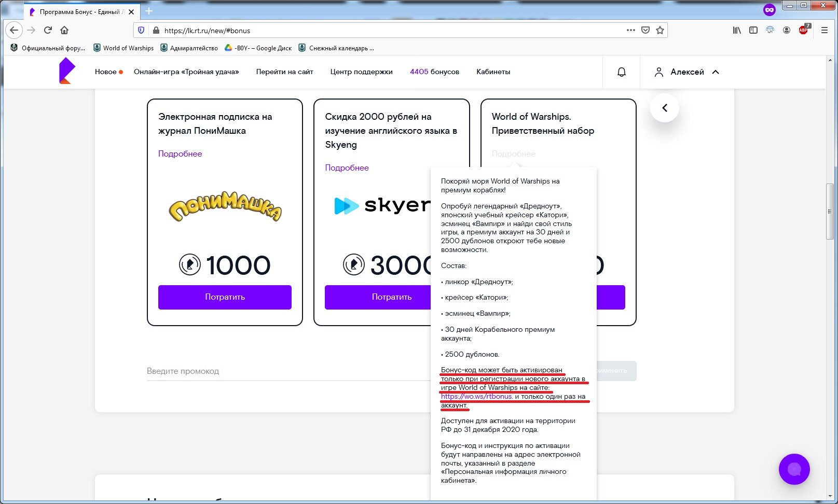Go to browser home page icon

coord(64,30)
